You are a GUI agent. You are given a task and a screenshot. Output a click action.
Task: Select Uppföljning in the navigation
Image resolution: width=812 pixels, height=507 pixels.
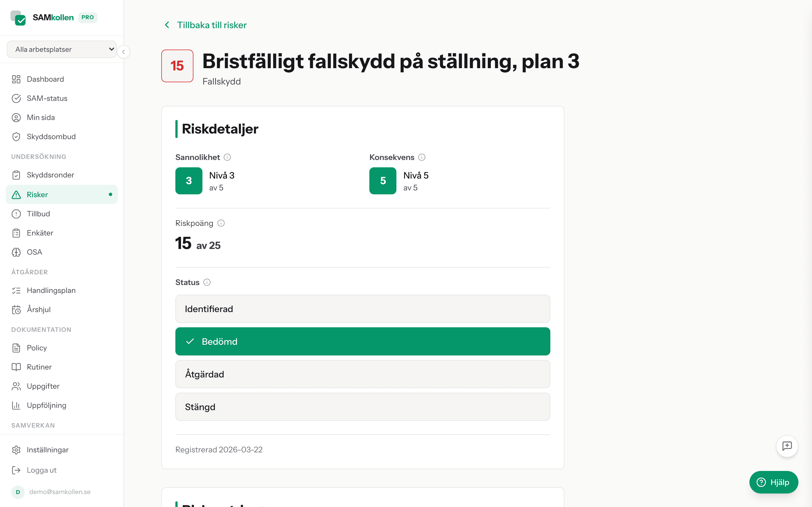pyautogui.click(x=47, y=405)
